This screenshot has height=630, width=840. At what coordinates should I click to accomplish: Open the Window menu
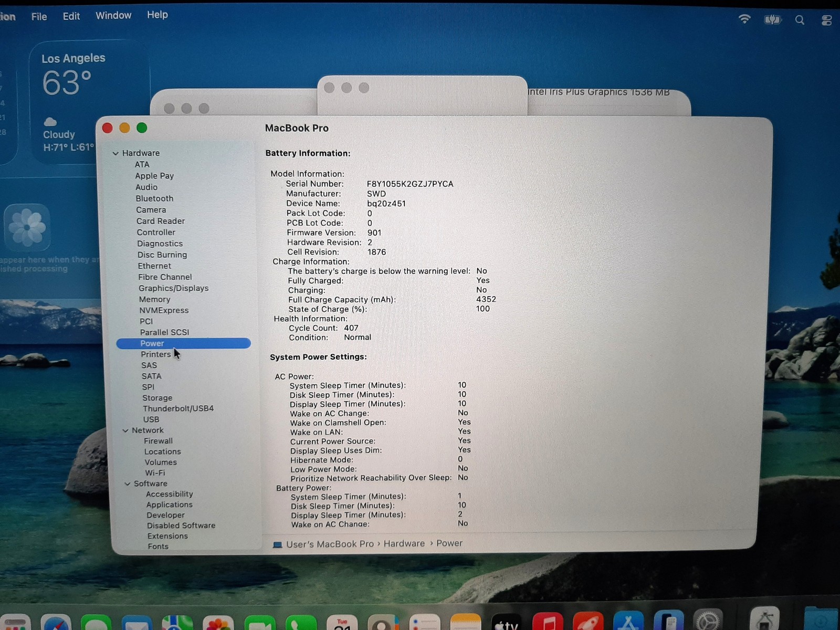(113, 16)
